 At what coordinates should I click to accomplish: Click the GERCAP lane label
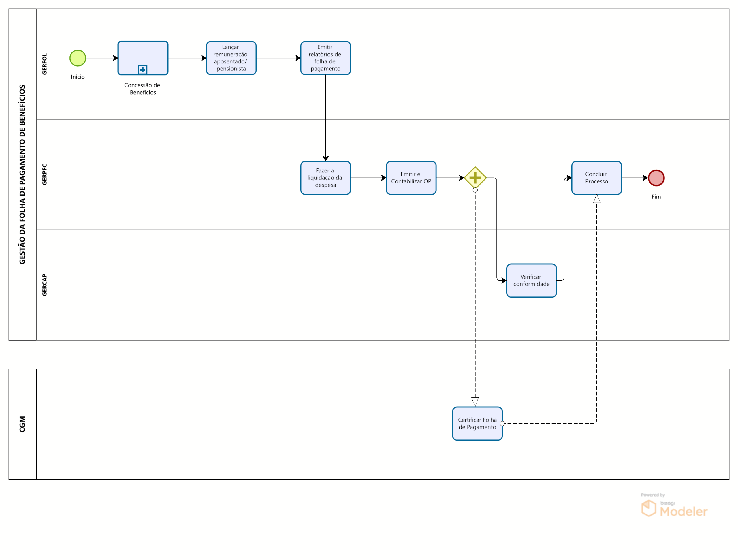(x=44, y=285)
